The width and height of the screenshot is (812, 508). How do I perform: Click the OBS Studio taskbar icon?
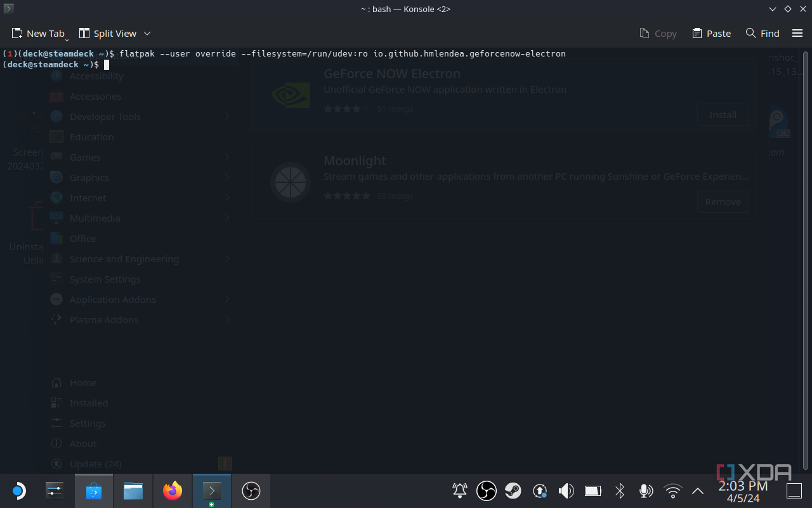point(251,490)
